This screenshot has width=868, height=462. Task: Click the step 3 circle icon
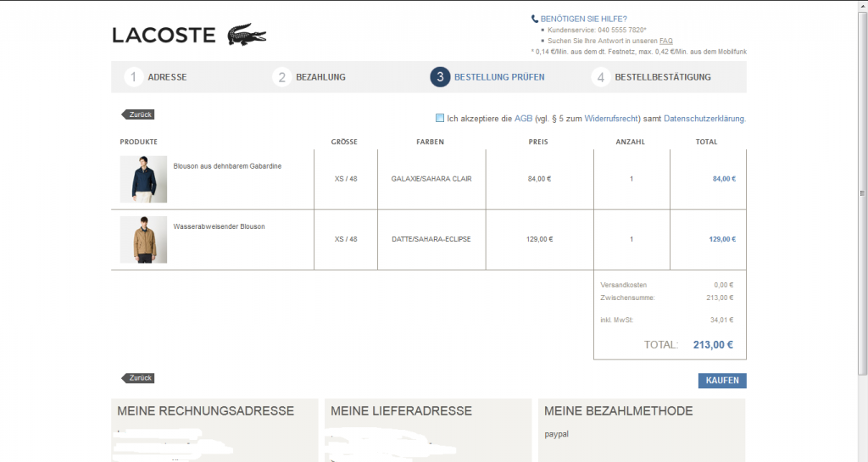(x=439, y=77)
